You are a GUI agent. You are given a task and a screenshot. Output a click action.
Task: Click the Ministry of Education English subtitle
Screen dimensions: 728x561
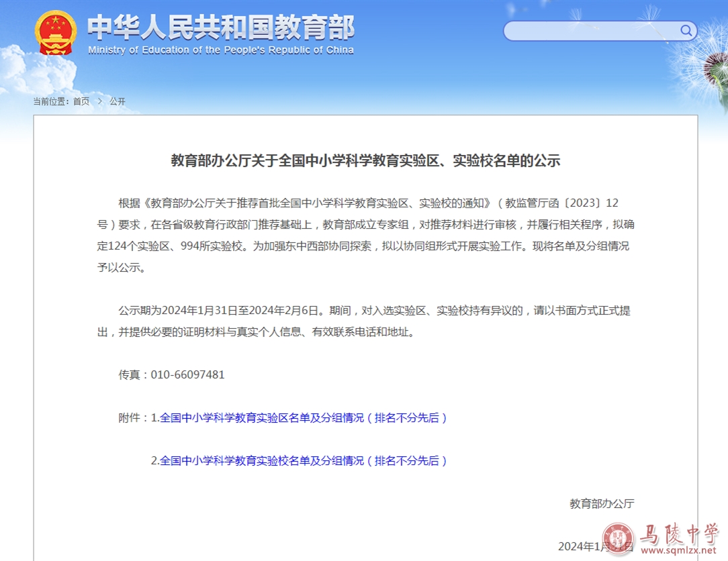221,50
